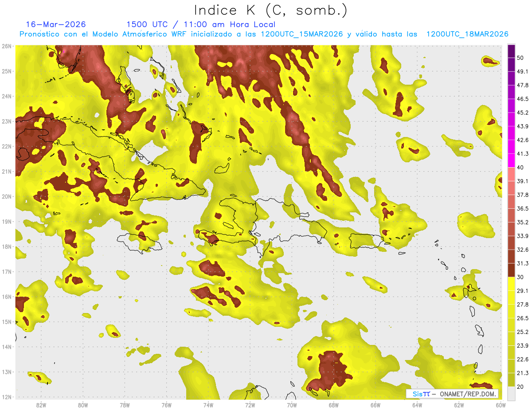The width and height of the screenshot is (532, 411).
Task: Click the '14N' latitude label
Action: [6, 347]
